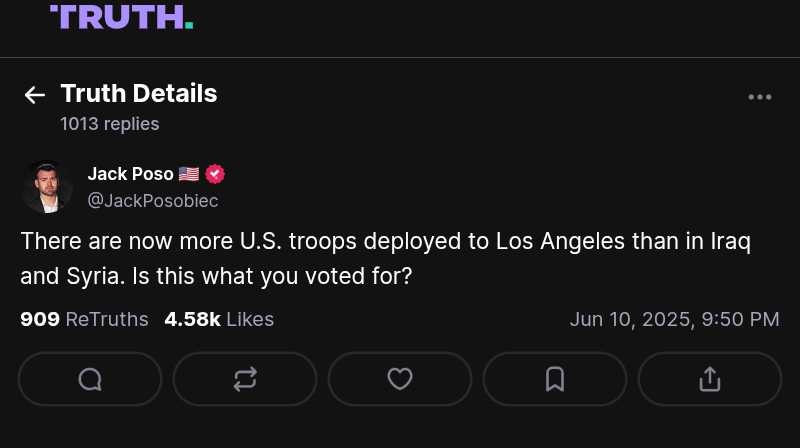Click the Truth Details heading
The width and height of the screenshot is (800, 448).
point(139,94)
